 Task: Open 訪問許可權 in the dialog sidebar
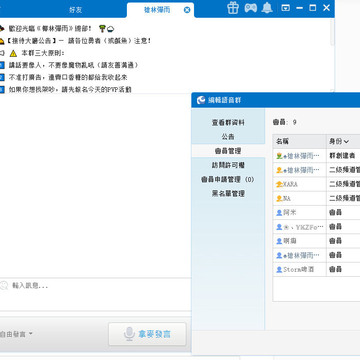click(x=228, y=165)
